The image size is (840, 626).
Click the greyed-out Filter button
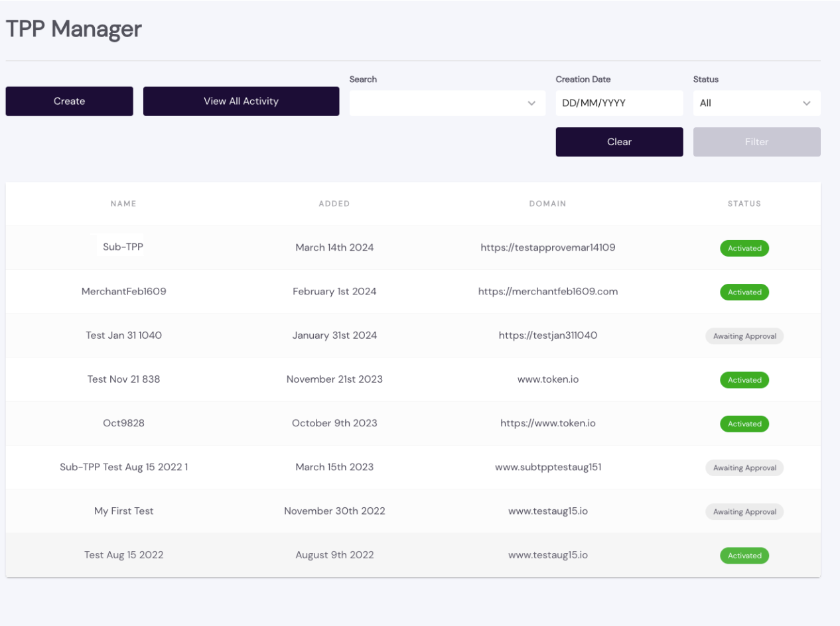[x=756, y=142]
